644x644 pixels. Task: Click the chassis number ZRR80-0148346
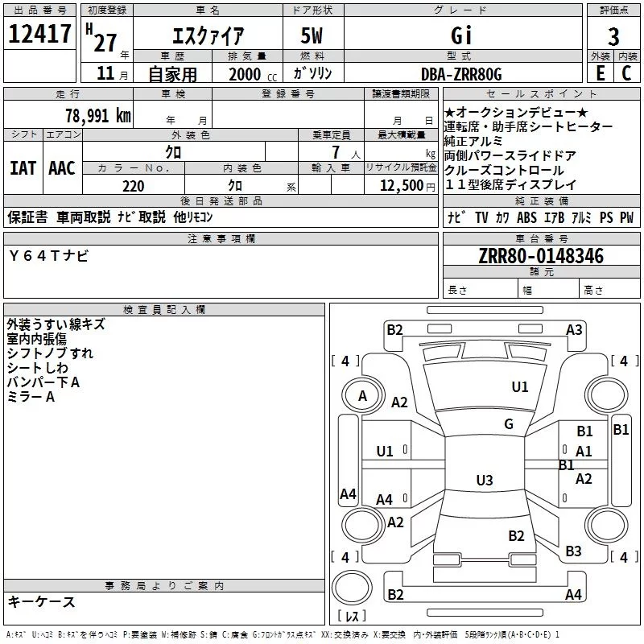pos(540,256)
